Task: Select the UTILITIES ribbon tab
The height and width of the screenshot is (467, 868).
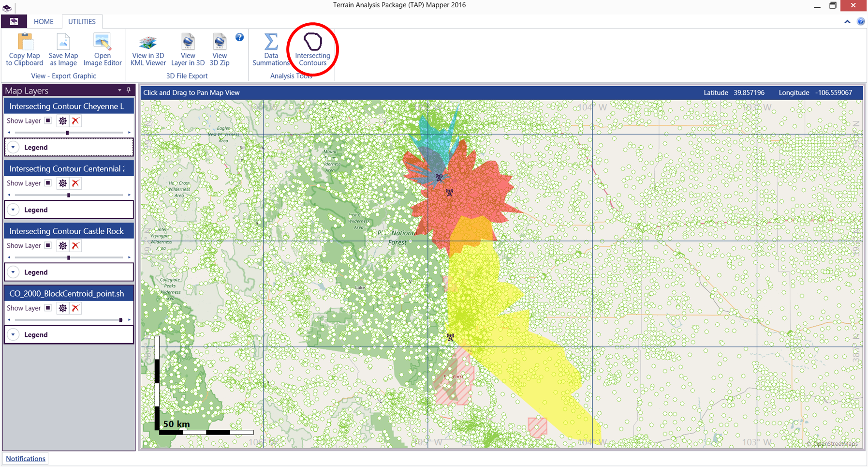Action: (82, 21)
